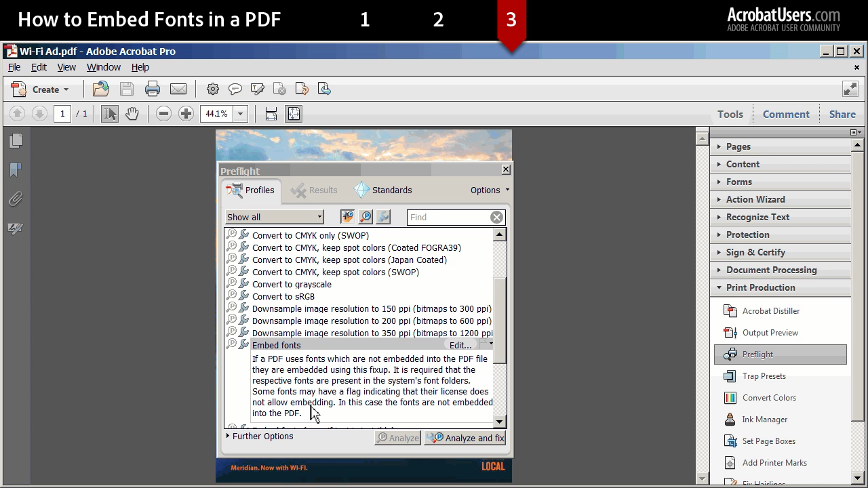Click the zoom out minus button
The image size is (868, 488).
click(x=163, y=114)
